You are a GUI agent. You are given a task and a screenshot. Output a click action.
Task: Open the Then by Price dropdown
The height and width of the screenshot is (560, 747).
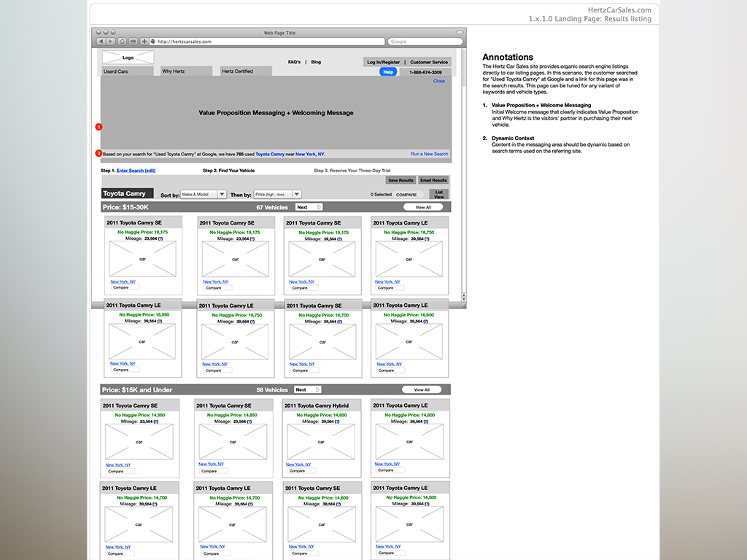[277, 195]
